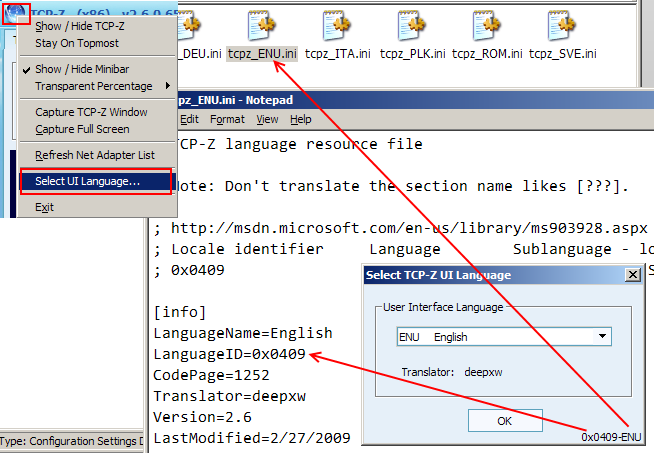654x453 pixels.
Task: Toggle the checked Show / Hide Minibar entry
Action: 97,69
